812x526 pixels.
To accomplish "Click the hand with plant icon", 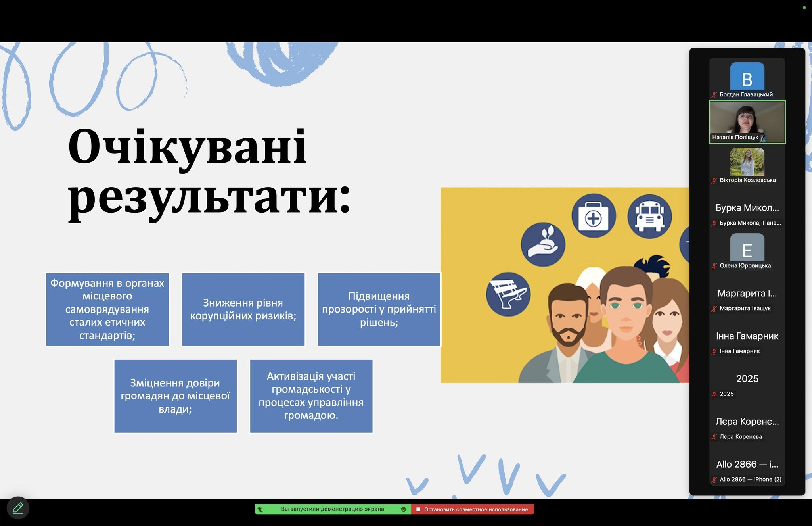I will point(543,244).
